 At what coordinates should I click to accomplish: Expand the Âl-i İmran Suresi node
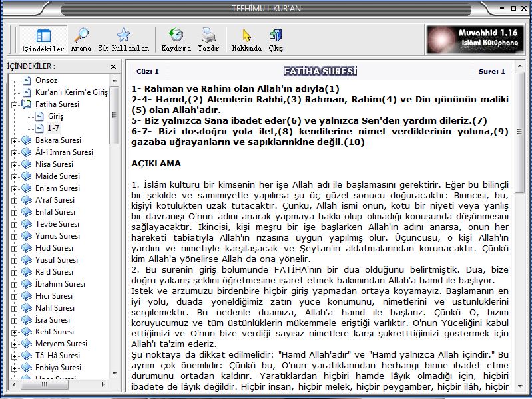click(14, 153)
